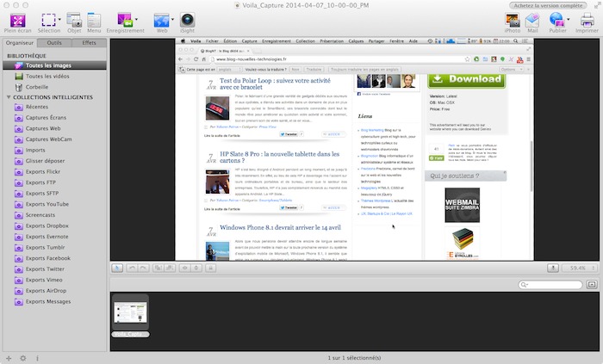
Task: Select the Exports Messages collection
Action: 54,301
